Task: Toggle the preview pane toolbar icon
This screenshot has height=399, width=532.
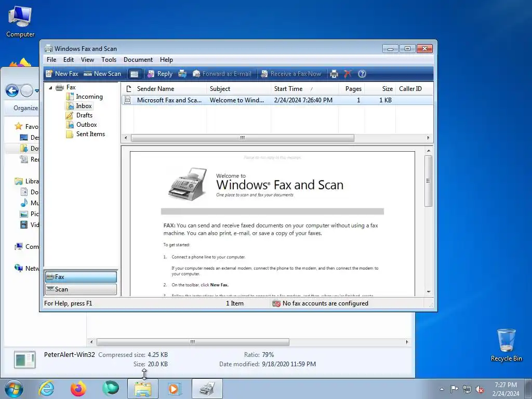Action: [135, 74]
